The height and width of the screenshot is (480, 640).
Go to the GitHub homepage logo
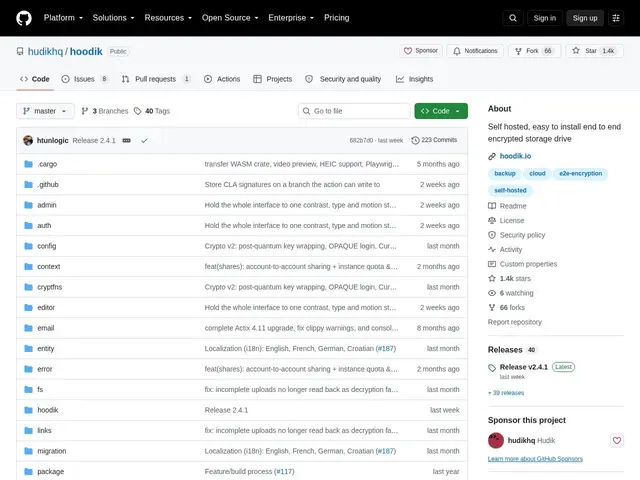pos(24,18)
